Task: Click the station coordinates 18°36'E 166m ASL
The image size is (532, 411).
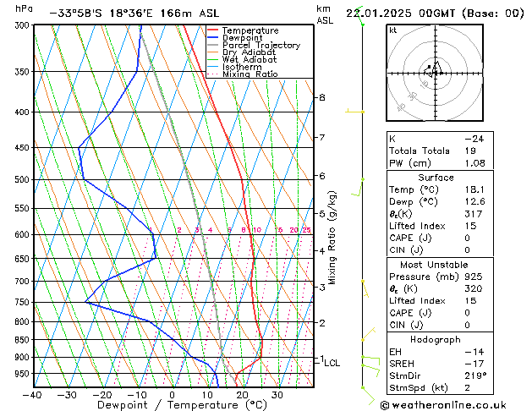Action: [x=164, y=14]
